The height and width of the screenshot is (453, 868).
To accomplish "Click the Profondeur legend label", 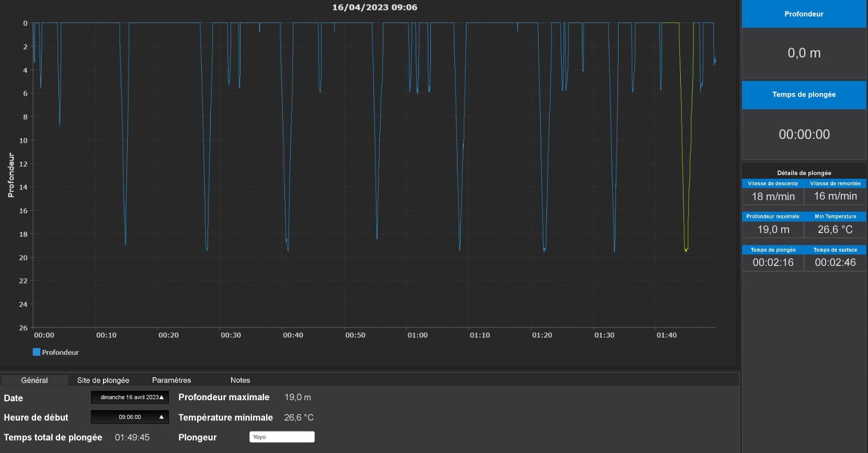I will pos(60,352).
